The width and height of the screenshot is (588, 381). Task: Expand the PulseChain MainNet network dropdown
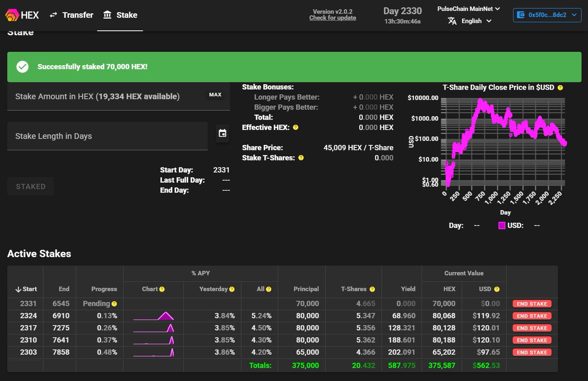coord(468,9)
